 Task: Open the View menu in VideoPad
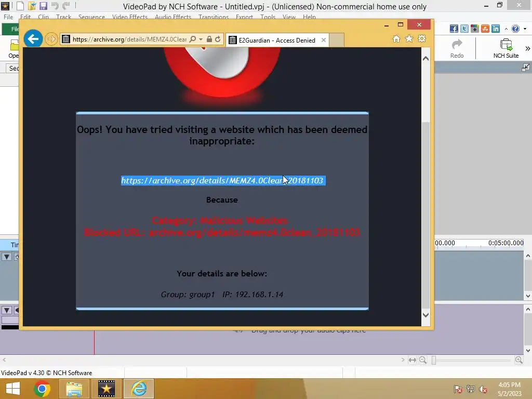(289, 17)
